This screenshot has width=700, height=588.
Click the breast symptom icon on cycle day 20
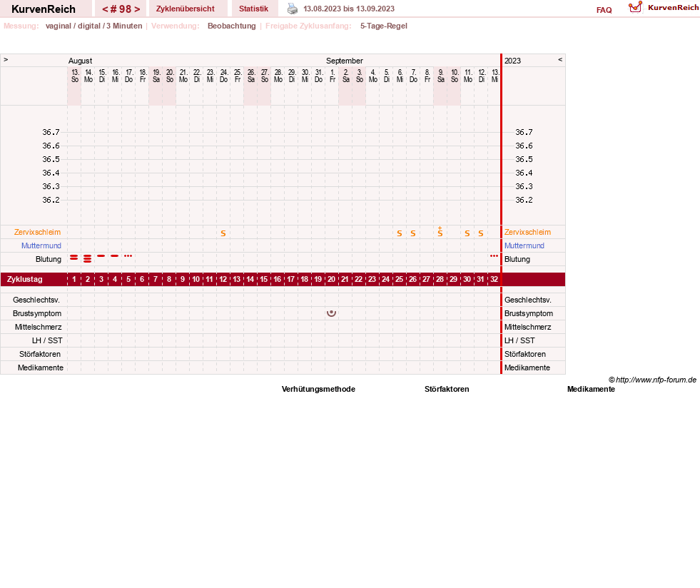click(x=331, y=313)
